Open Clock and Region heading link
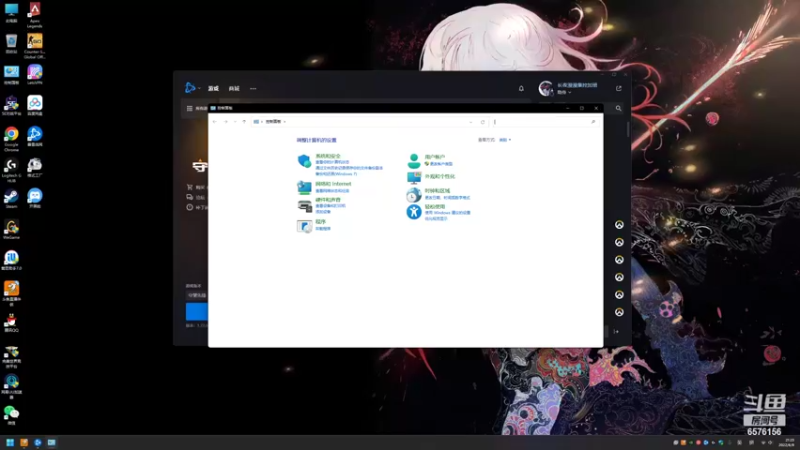The image size is (800, 450). (x=437, y=191)
